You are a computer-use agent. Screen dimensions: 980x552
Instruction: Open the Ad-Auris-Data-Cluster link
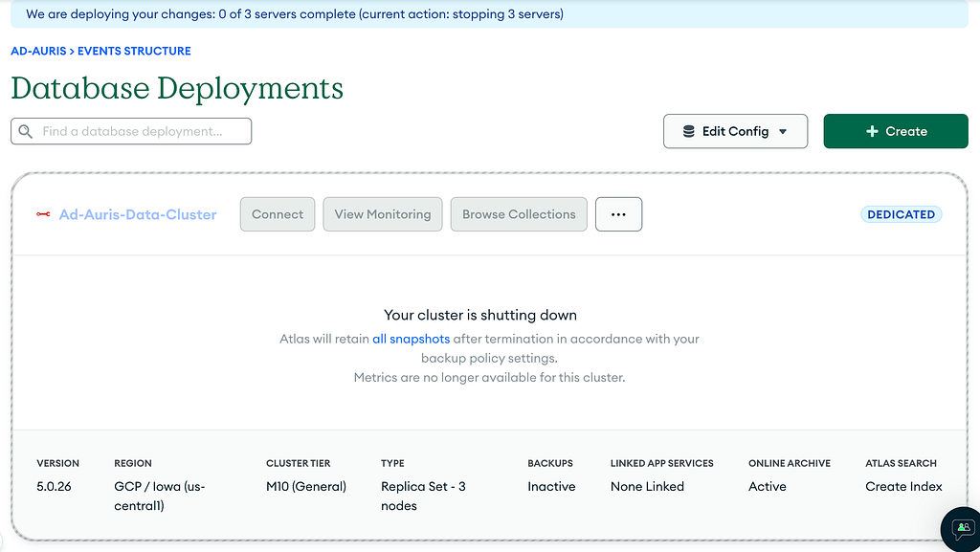(138, 214)
